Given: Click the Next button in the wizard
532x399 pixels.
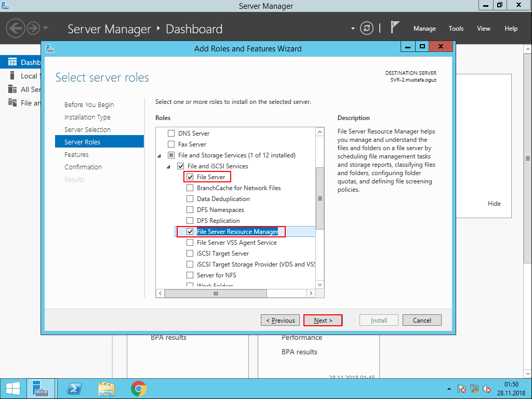Looking at the screenshot, I should tap(323, 320).
